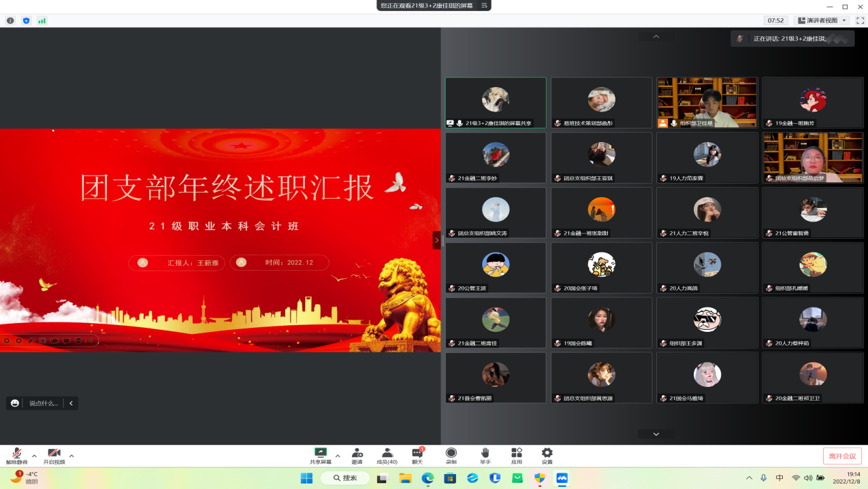Open the Invite (邀请) icon
The height and width of the screenshot is (489, 868).
pos(357,453)
